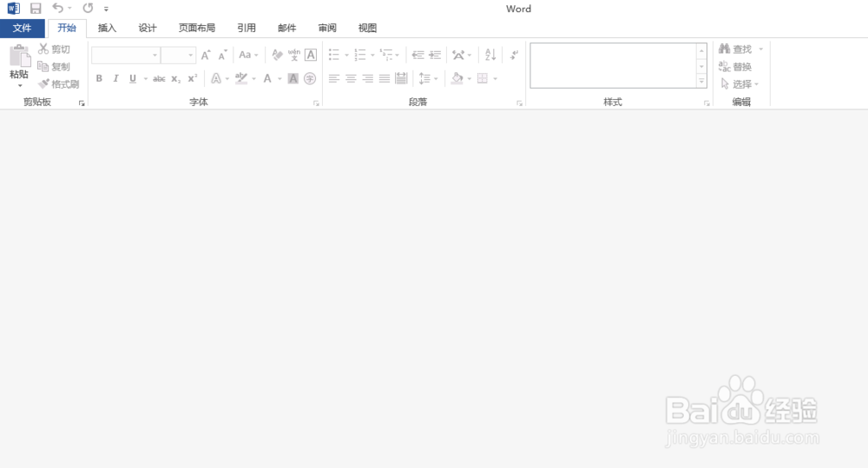This screenshot has height=468, width=868.
Task: Click the sort A-Z icon
Action: 490,55
